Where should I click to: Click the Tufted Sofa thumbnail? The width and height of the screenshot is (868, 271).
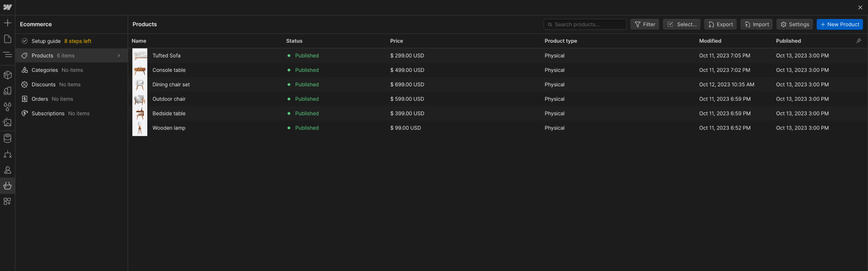(x=140, y=56)
